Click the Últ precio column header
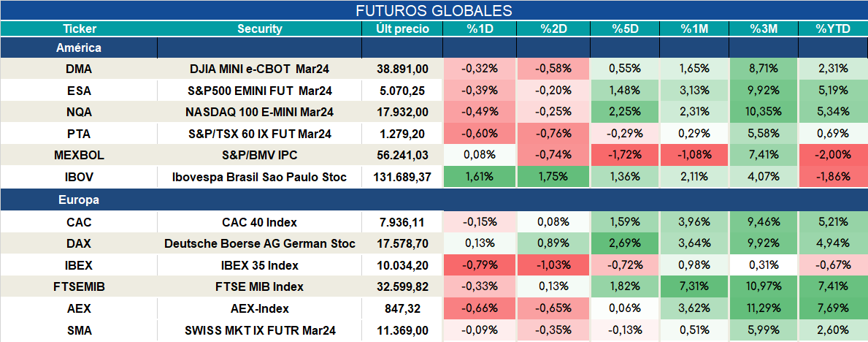 (x=402, y=29)
